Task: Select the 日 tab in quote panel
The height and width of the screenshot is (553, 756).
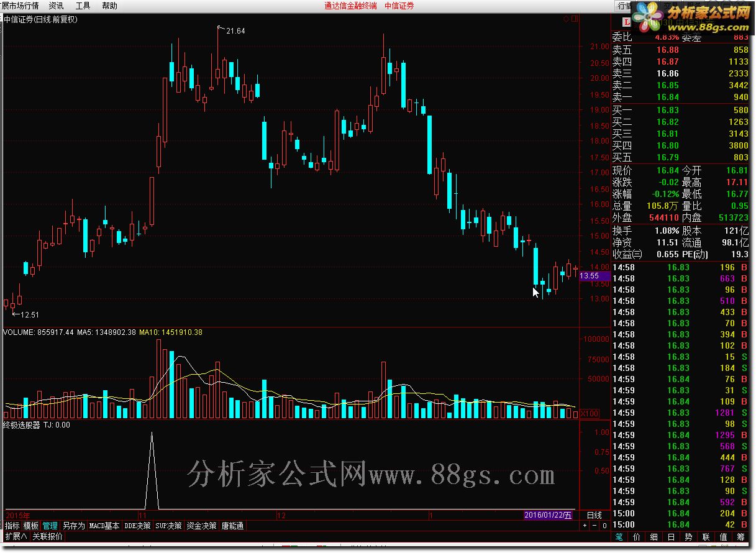Action: tap(672, 537)
